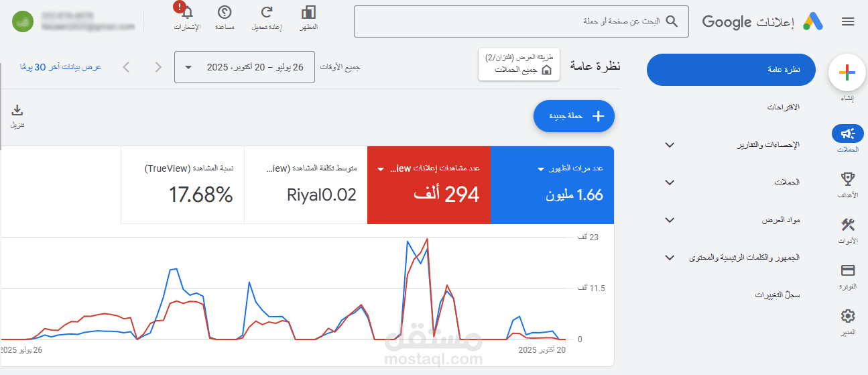Screen dimensions: 868x375
Task: Click the Create plus icon
Action: coord(847,72)
